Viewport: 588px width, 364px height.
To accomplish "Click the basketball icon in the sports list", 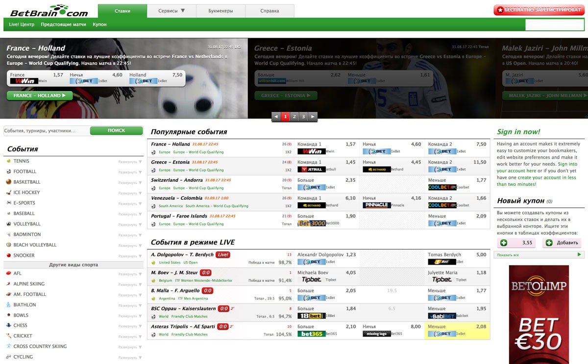I will click(x=9, y=182).
